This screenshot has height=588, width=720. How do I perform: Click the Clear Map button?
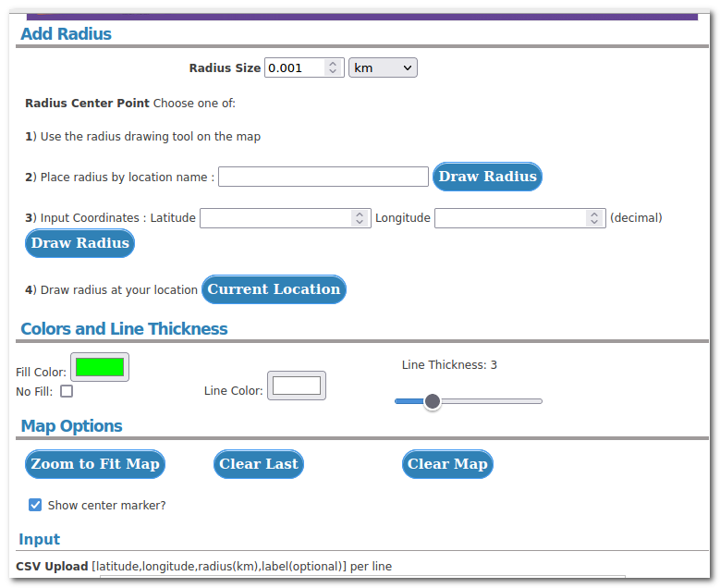pyautogui.click(x=447, y=464)
